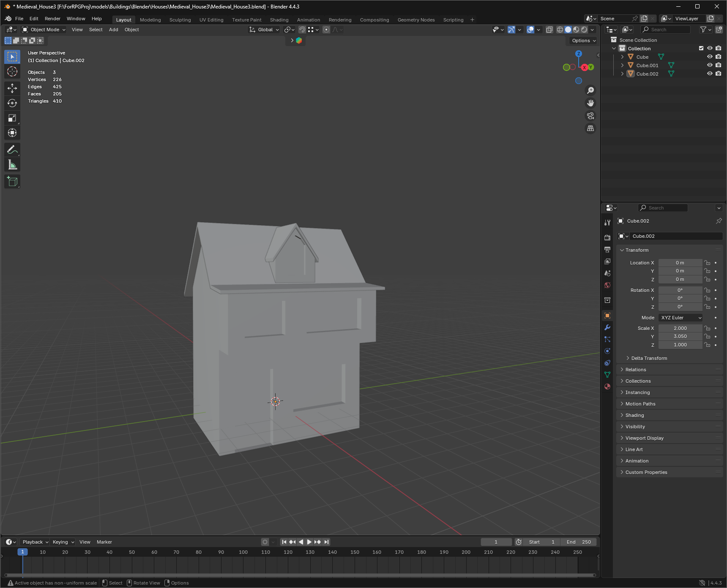Switch to orthographic view with grid icon
This screenshot has width=727, height=588.
pos(590,128)
